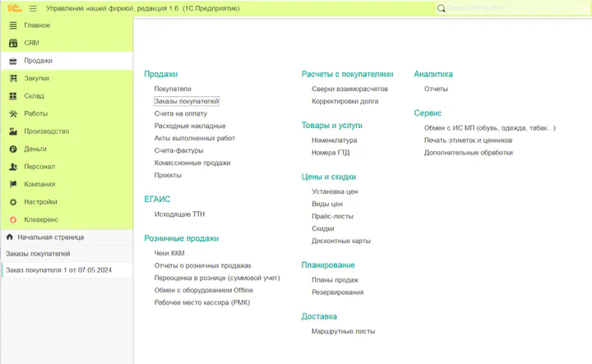Viewport: 592px width, 364px height.
Task: Open Счета на оплату list
Action: (x=181, y=113)
